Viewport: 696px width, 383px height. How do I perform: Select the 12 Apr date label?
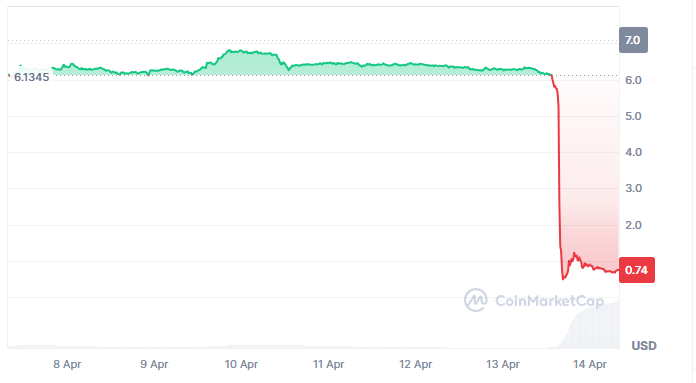click(415, 364)
